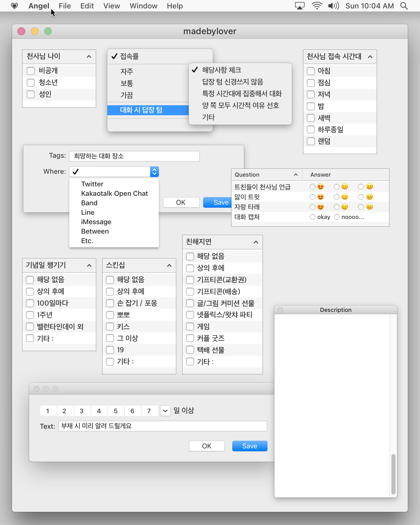Click the Answer column header

321,175
